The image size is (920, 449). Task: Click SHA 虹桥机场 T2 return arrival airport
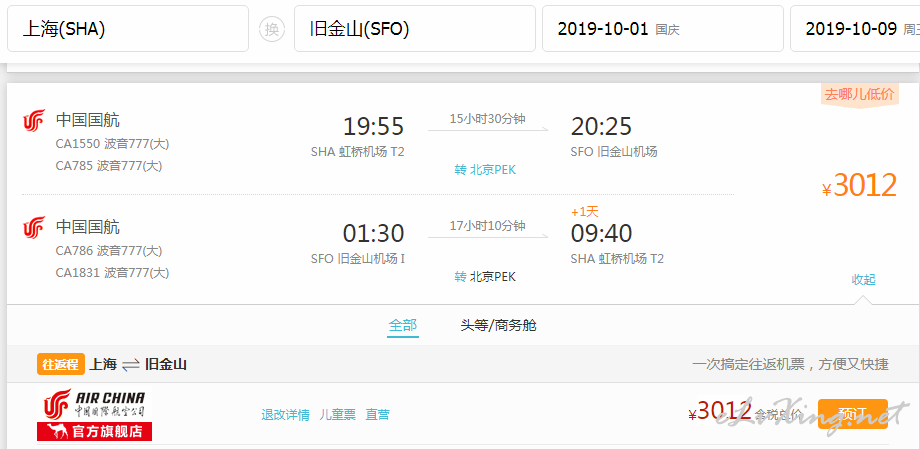pos(617,259)
